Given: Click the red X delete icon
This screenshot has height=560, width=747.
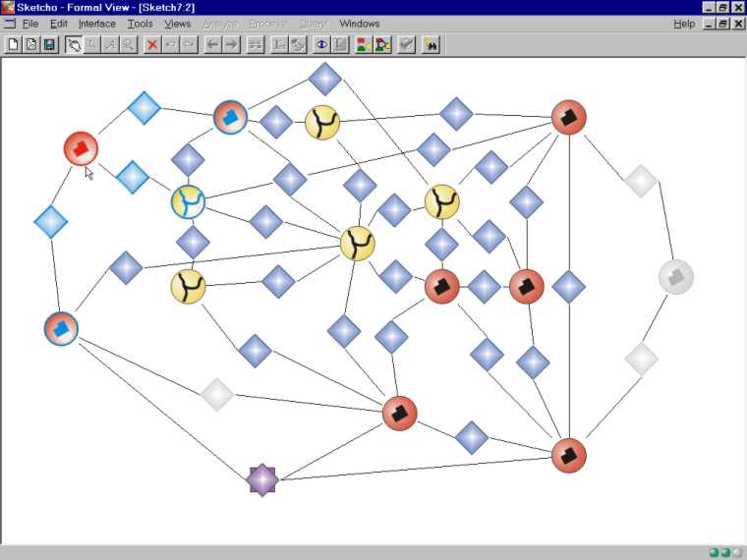Looking at the screenshot, I should pos(152,44).
